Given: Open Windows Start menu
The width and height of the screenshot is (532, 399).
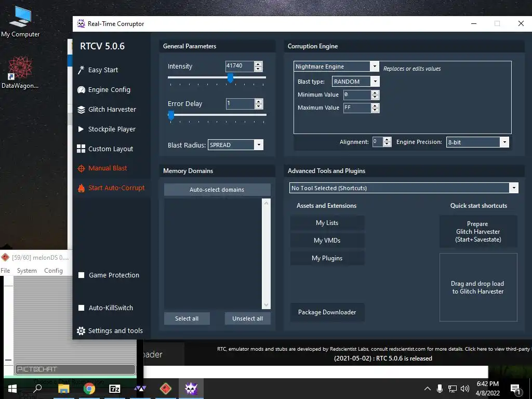Looking at the screenshot, I should (12, 389).
